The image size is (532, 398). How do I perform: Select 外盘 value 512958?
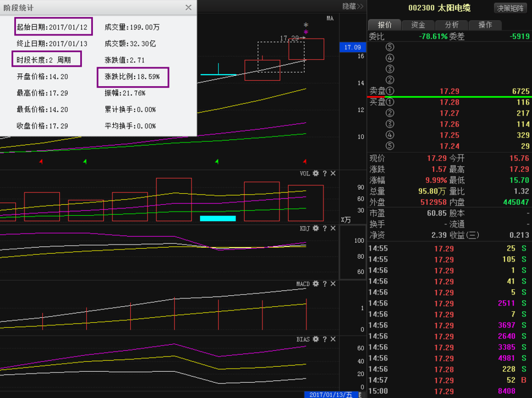tap(434, 202)
